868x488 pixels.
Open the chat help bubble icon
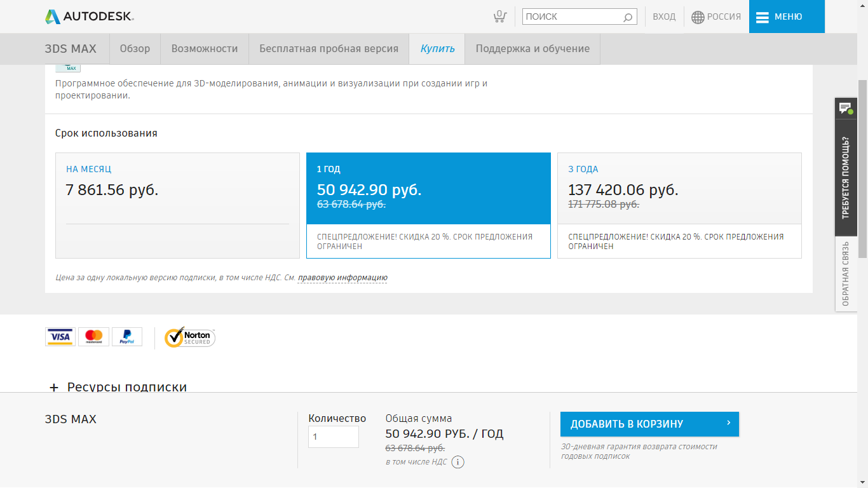click(846, 108)
